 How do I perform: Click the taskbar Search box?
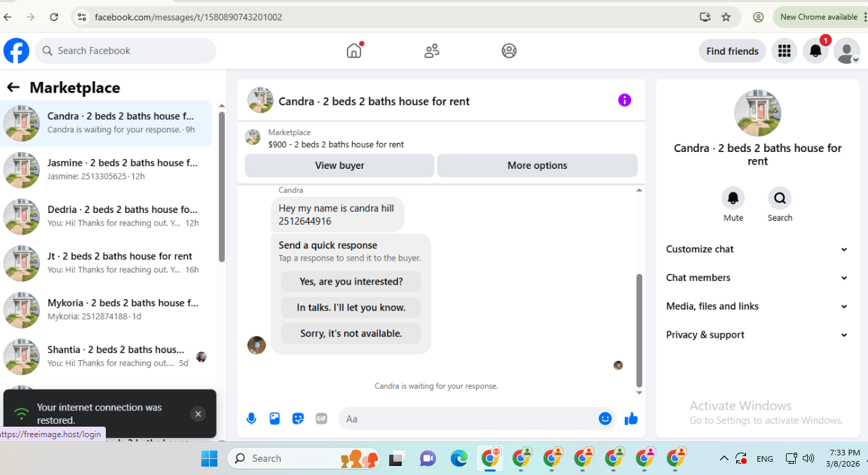(x=303, y=458)
